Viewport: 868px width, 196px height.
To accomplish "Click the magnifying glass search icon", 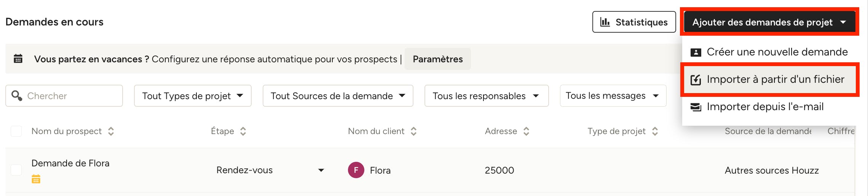I will click(17, 95).
